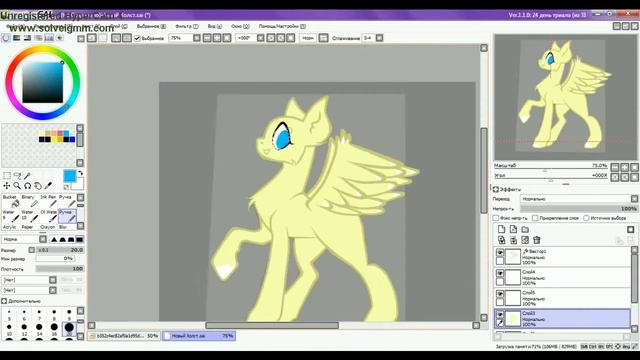The width and height of the screenshot is (640, 360).
Task: Pick brush size 7 preset
Action: pos(39,314)
